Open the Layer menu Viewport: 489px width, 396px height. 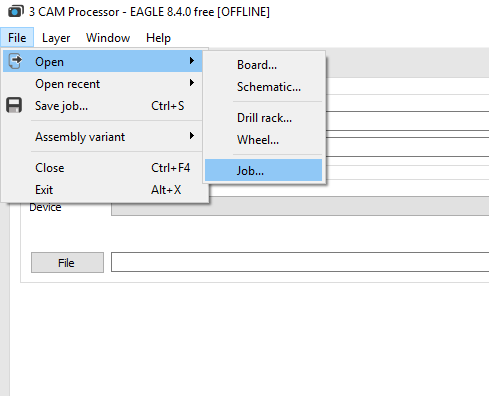tap(56, 38)
